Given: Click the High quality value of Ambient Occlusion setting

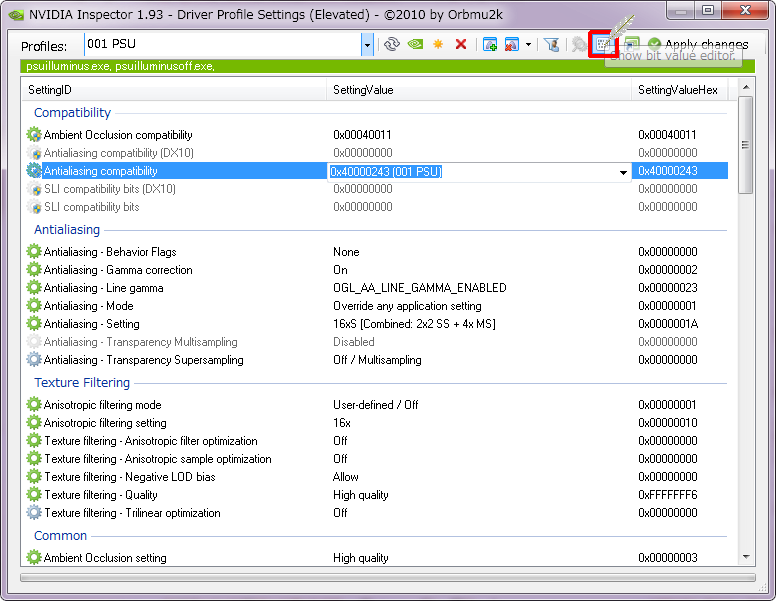Looking at the screenshot, I should click(x=360, y=558).
